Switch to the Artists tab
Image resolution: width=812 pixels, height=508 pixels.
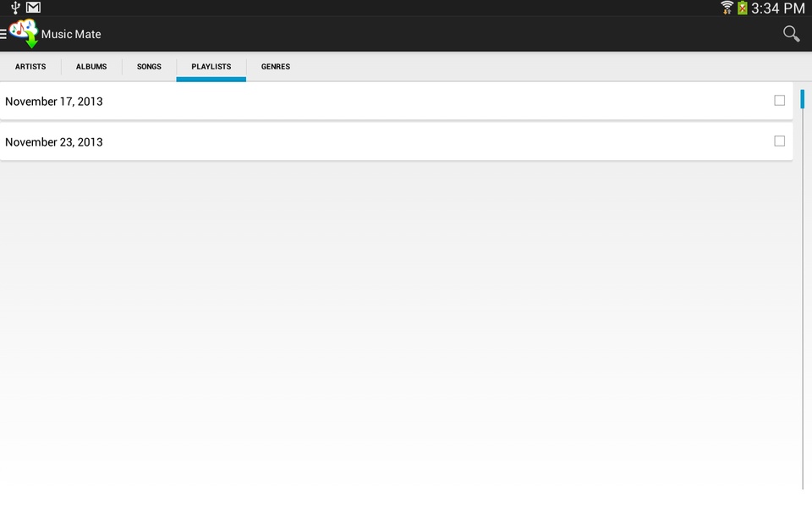pyautogui.click(x=30, y=66)
